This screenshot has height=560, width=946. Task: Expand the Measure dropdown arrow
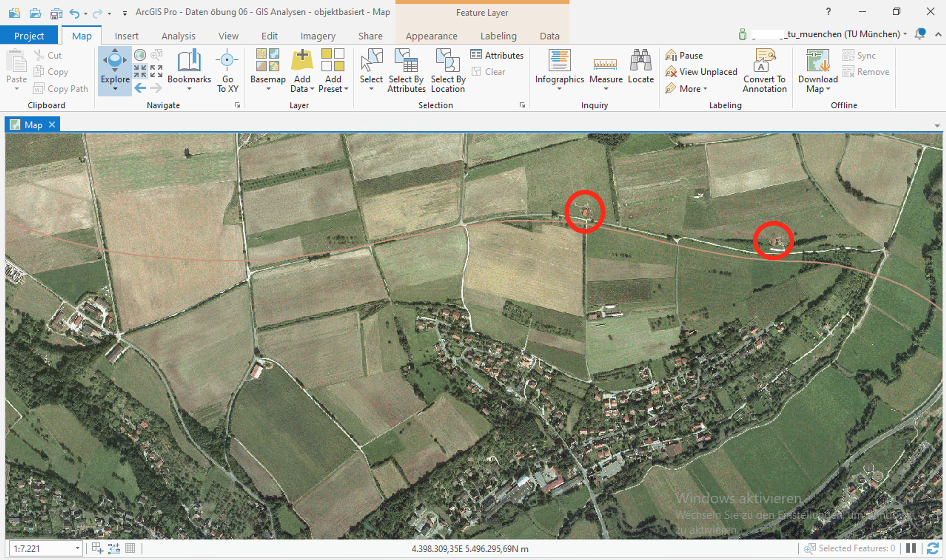(605, 89)
